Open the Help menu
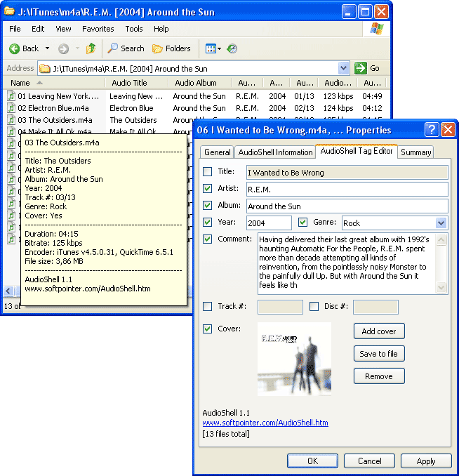 point(161,29)
